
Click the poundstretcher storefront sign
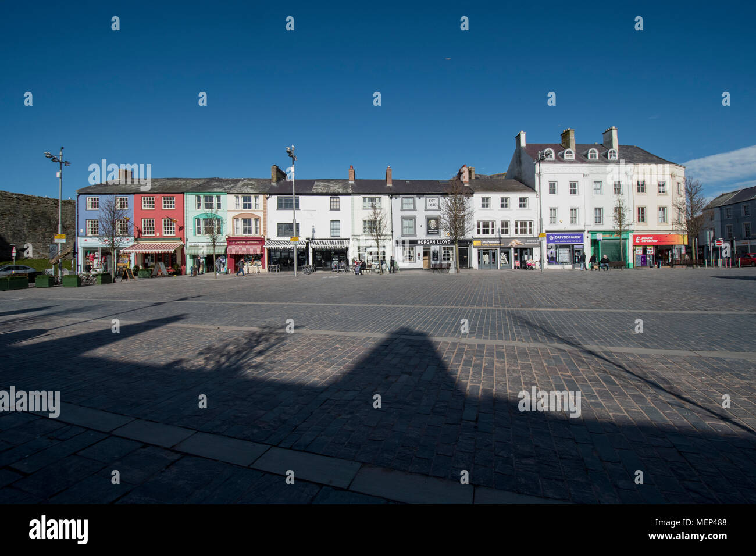tap(659, 239)
